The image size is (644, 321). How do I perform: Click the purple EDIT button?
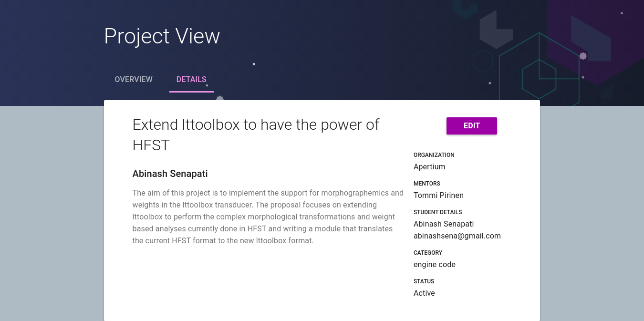coord(472,126)
